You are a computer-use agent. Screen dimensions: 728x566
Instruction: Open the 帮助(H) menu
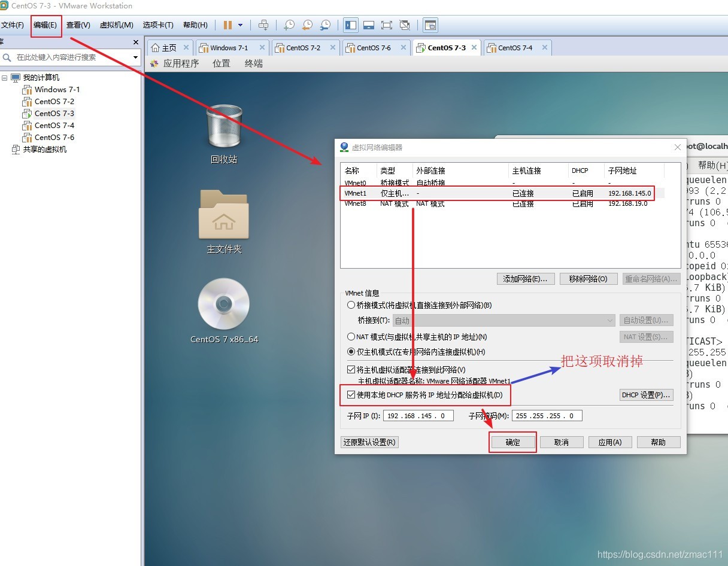click(x=195, y=25)
